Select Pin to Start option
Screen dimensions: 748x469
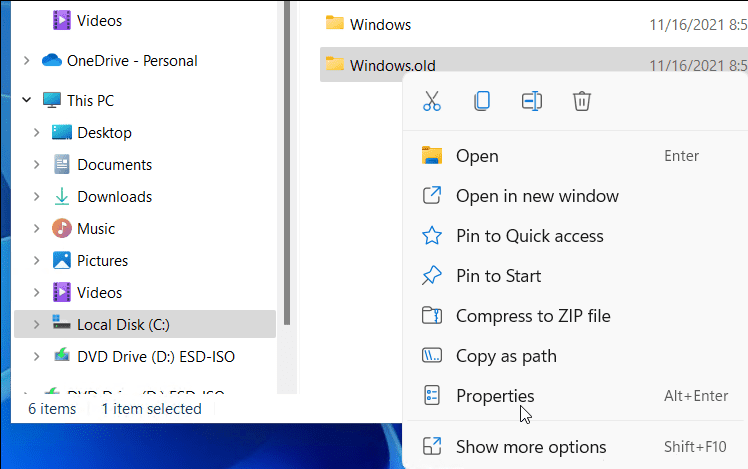point(498,276)
